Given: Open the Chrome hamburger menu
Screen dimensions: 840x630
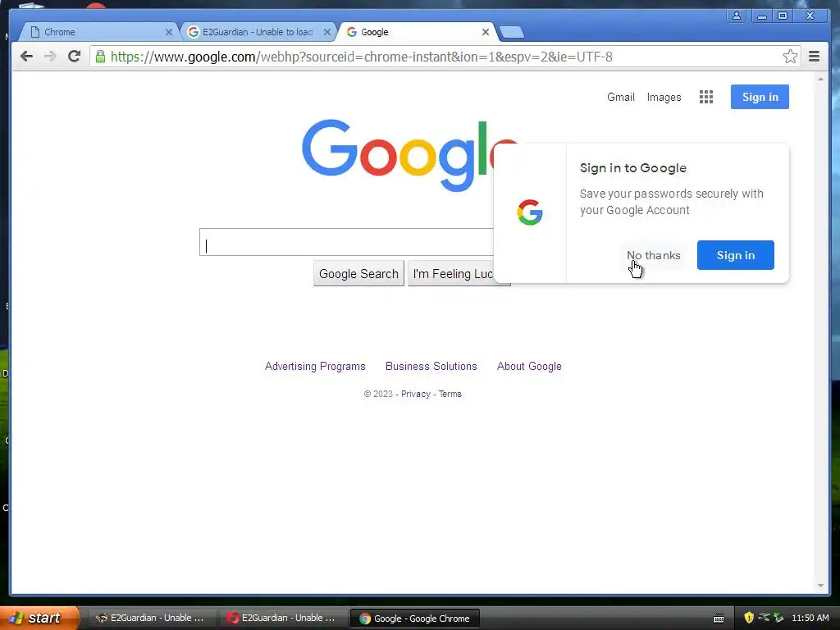Looking at the screenshot, I should 814,57.
